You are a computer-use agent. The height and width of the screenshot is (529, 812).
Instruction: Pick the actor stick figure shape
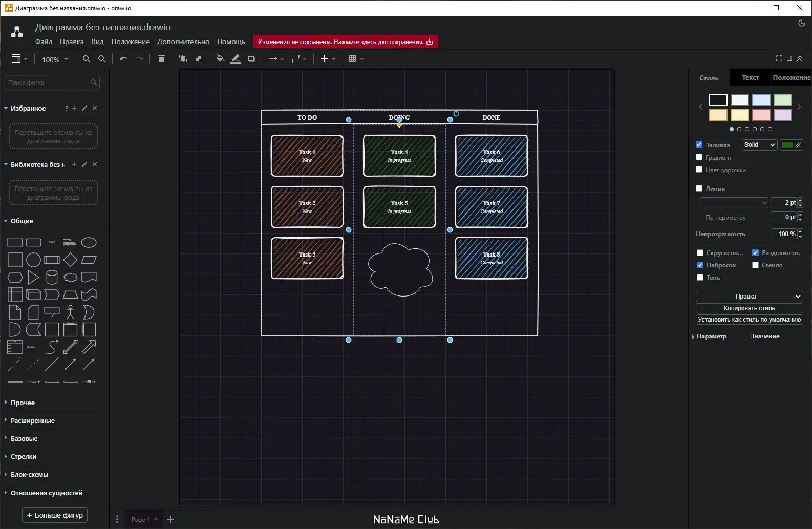click(70, 312)
